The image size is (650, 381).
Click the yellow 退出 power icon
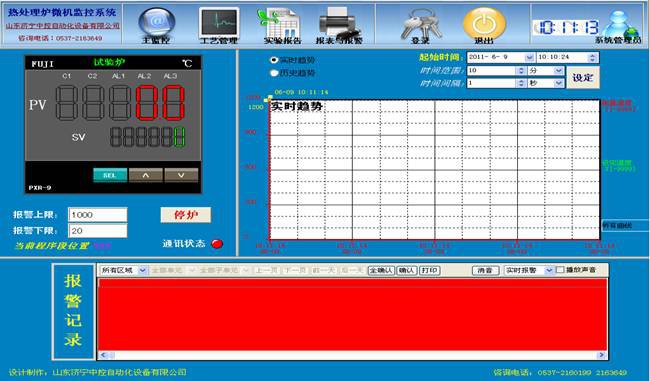click(x=484, y=22)
